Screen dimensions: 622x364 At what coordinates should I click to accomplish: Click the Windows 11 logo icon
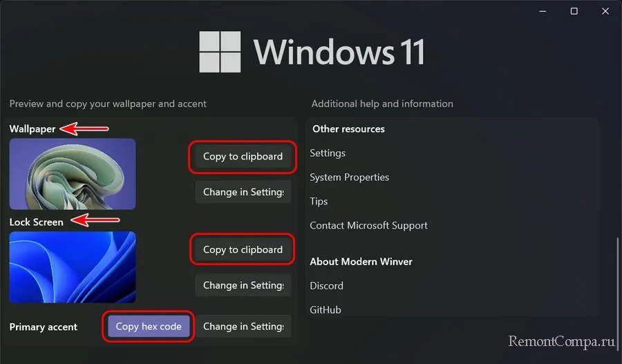(x=220, y=52)
